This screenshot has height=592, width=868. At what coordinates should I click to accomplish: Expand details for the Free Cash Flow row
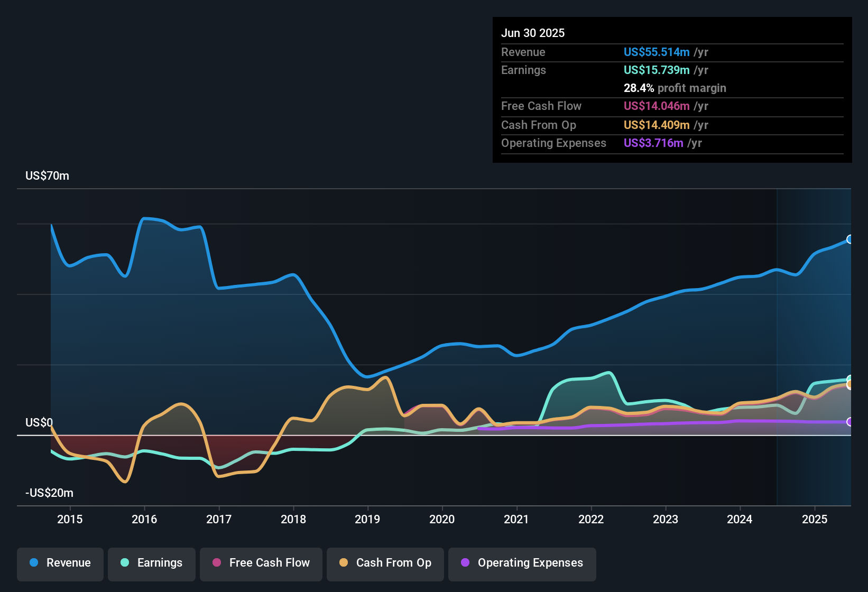pyautogui.click(x=541, y=106)
